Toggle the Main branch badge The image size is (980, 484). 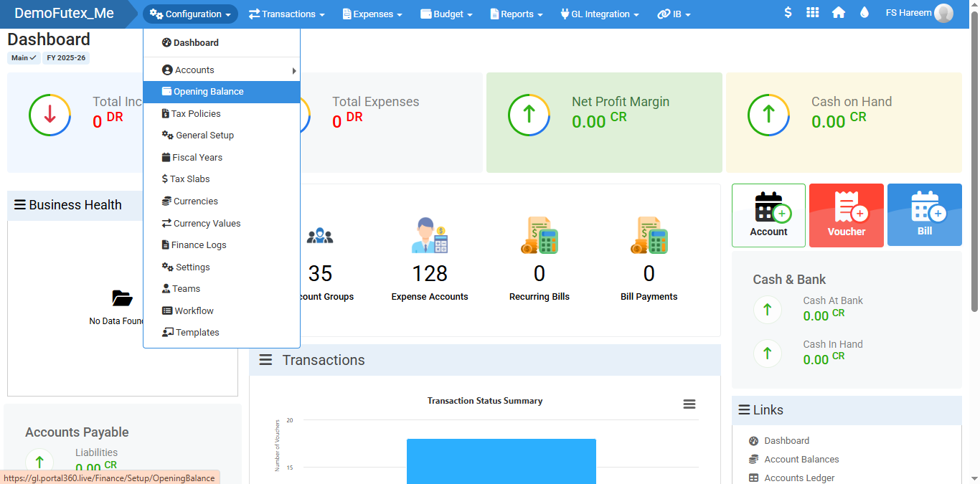(24, 58)
